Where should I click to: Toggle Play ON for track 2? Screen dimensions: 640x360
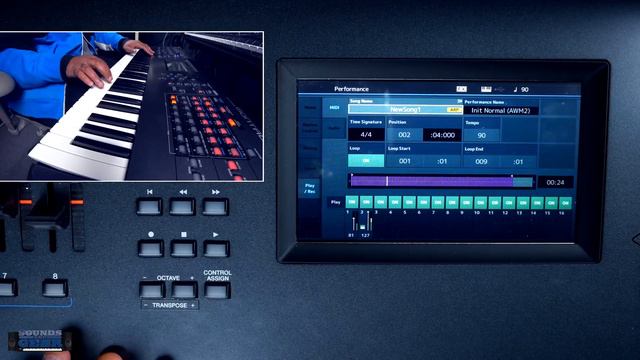[x=366, y=202]
